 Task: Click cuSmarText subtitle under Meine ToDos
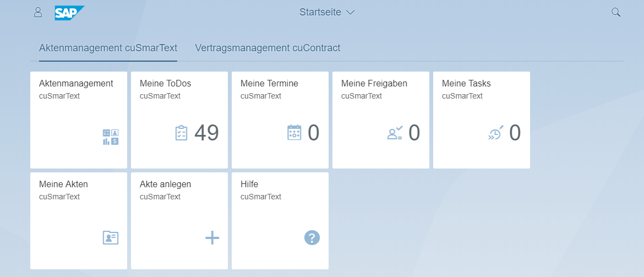click(160, 96)
